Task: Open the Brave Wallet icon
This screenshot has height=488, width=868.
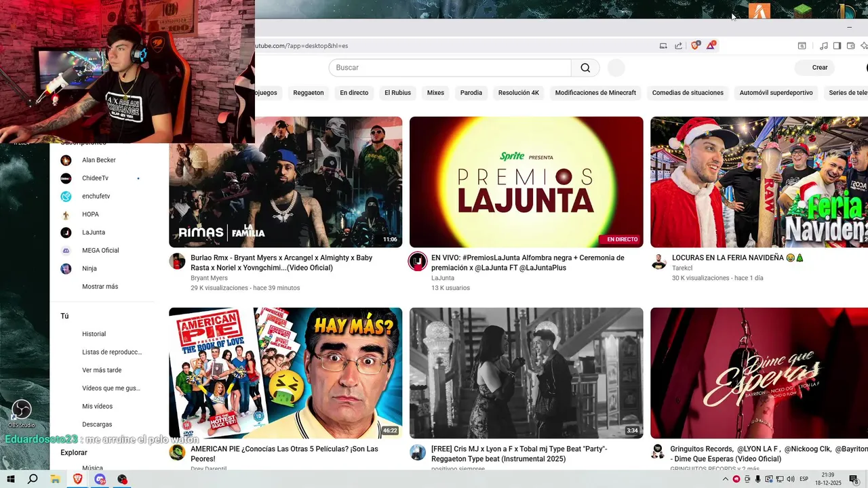Action: pos(850,45)
